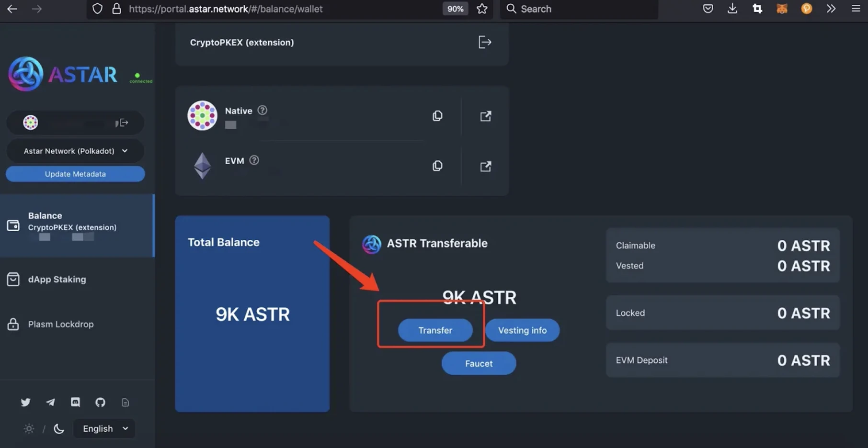The width and height of the screenshot is (868, 448).
Task: Copy the Native address
Action: (x=437, y=116)
